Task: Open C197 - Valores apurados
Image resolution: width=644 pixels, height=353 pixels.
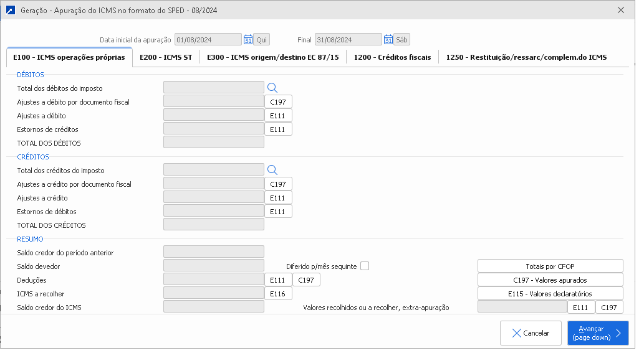Action: tap(550, 280)
